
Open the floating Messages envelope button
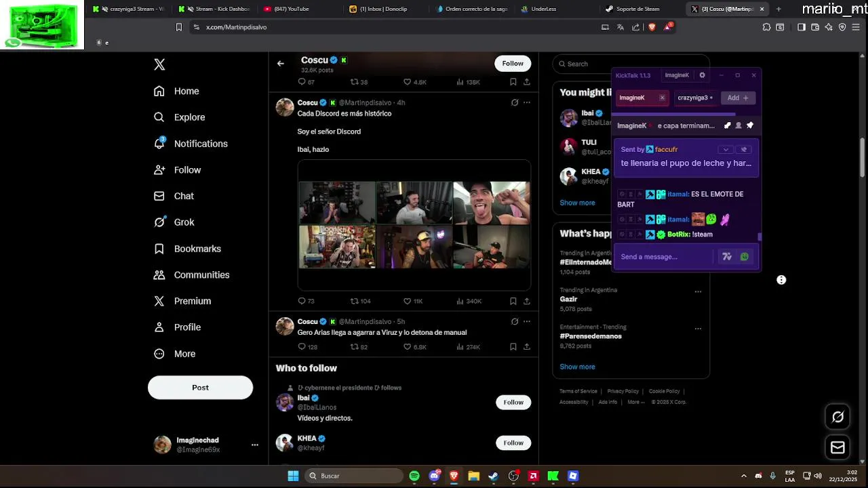point(837,447)
